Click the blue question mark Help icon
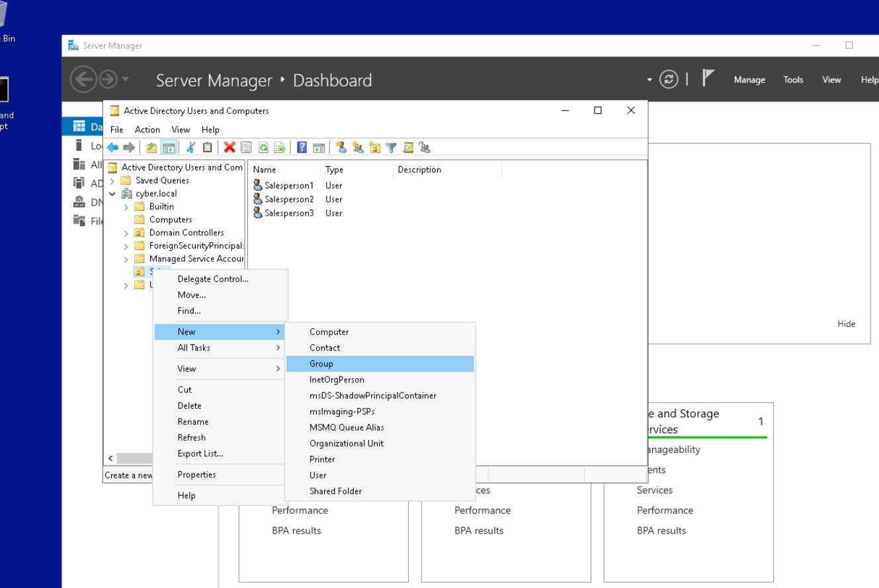 pyautogui.click(x=302, y=147)
